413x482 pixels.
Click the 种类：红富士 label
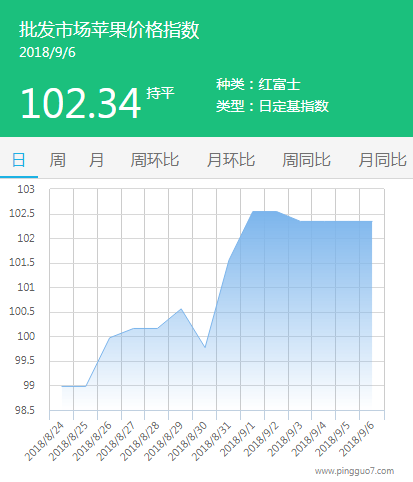pos(258,84)
